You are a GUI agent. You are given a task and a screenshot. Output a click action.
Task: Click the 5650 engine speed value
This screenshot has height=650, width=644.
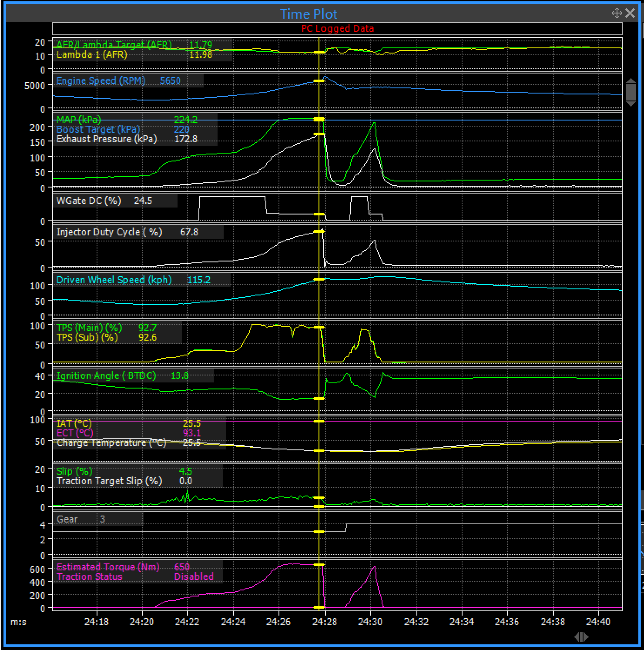(170, 81)
